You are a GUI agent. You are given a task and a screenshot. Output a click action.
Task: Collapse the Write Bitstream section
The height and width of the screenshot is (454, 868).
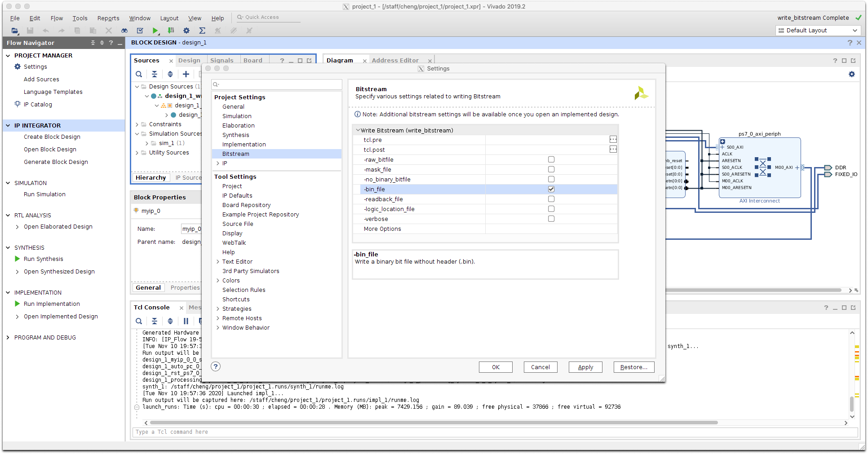click(x=358, y=130)
